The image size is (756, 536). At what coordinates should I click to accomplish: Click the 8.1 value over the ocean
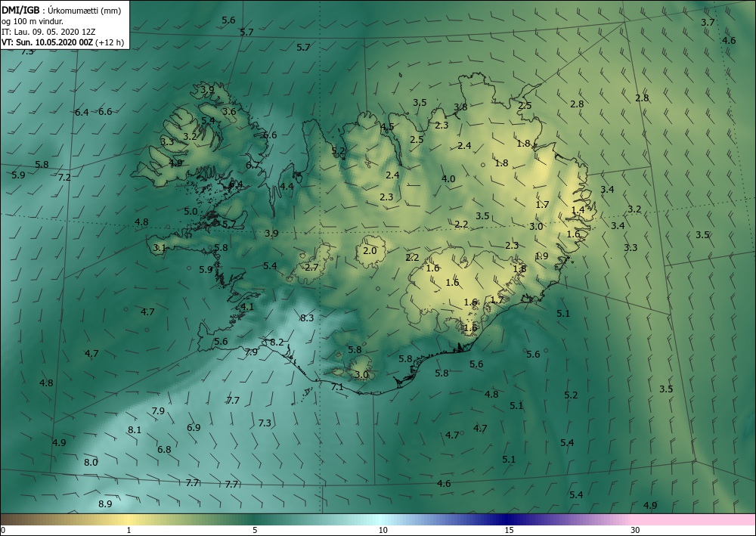tap(135, 429)
